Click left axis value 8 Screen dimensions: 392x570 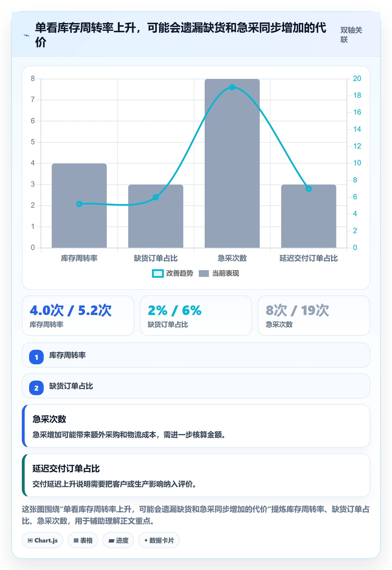pos(33,78)
